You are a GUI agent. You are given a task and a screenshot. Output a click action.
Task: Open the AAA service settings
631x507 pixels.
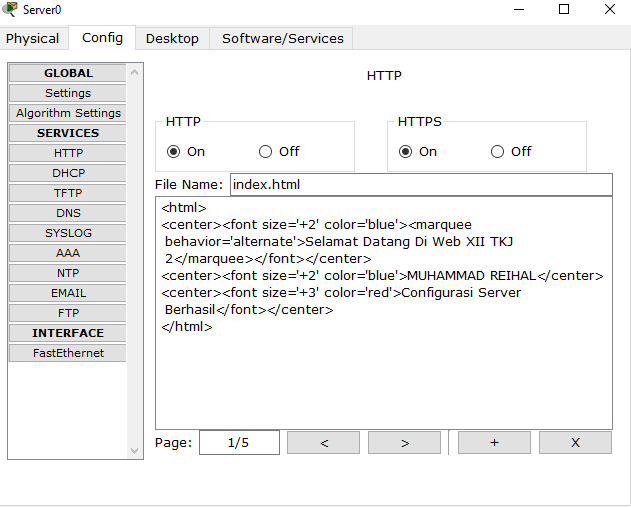point(68,253)
